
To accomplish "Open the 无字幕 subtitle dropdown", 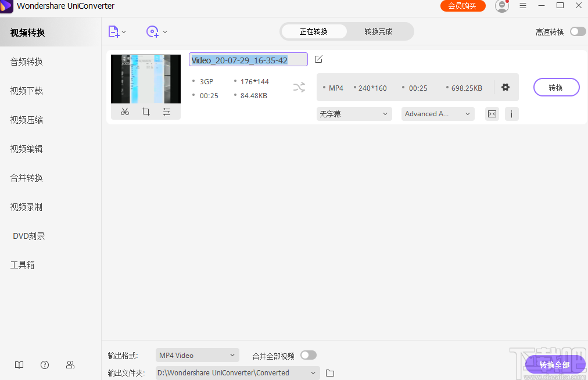I will [354, 113].
